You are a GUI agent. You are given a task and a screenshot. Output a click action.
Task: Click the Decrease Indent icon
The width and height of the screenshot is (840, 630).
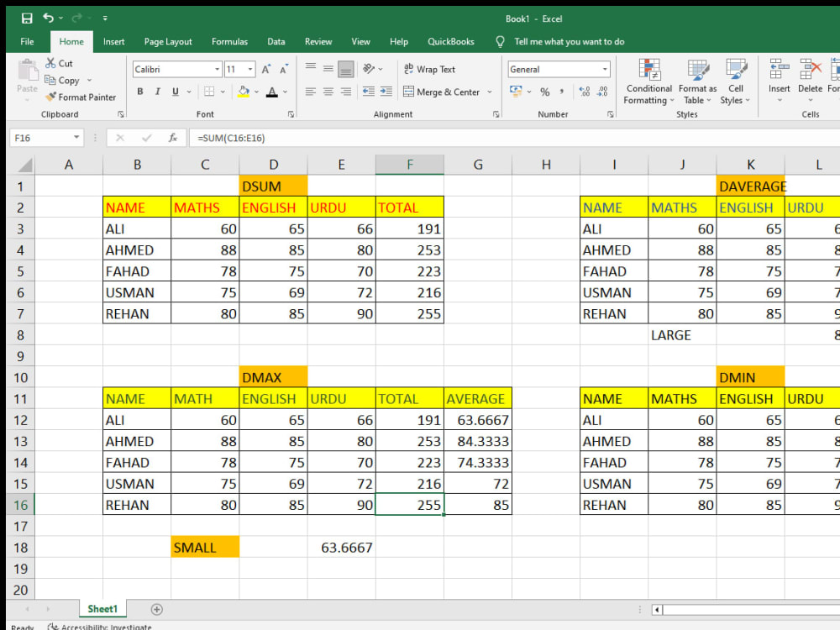369,92
